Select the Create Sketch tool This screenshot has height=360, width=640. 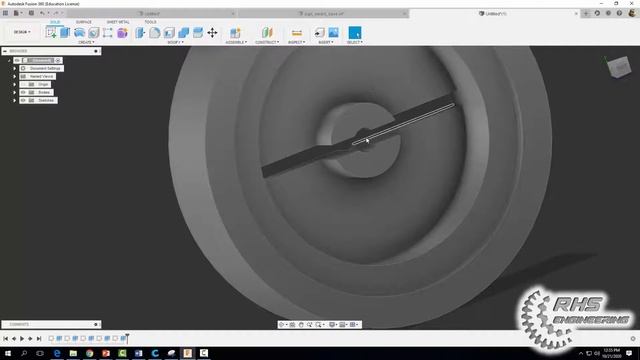[x=51, y=33]
